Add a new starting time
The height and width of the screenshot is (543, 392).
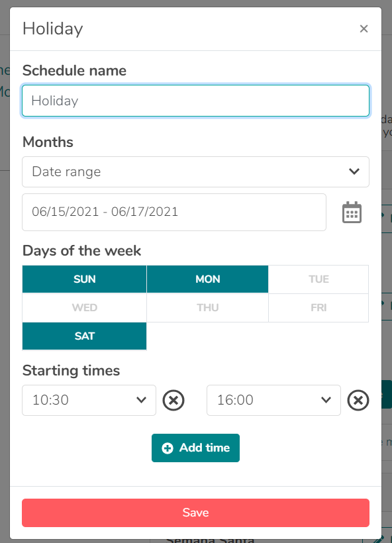pos(195,448)
